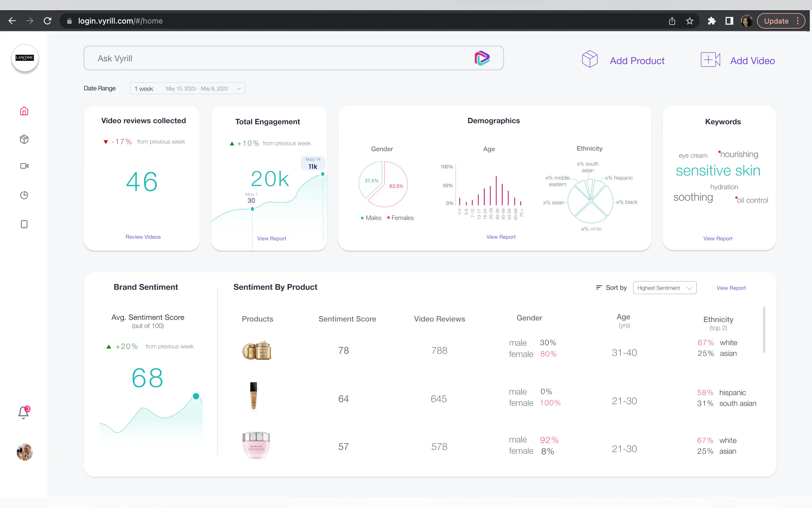Viewport: 812px width, 508px height.
Task: Click the May 14 point on engagement chart
Action: pyautogui.click(x=323, y=174)
